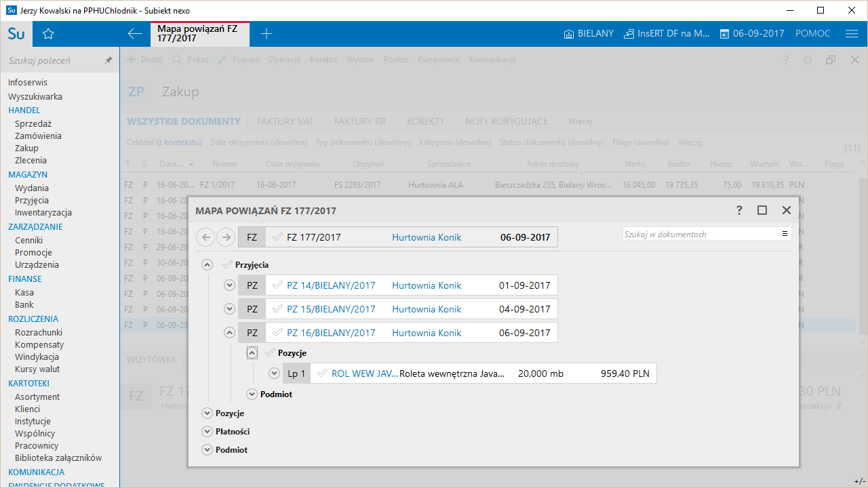Open Wyszukiwarka in sidebar

35,96
